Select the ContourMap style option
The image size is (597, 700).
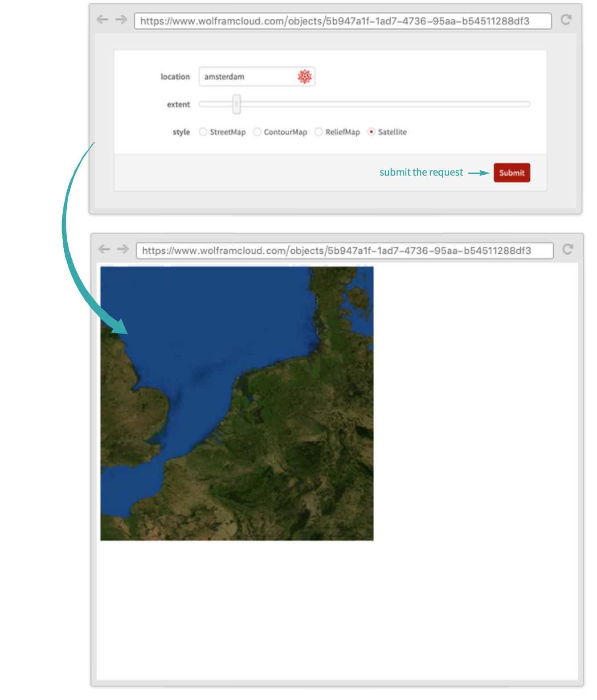257,132
